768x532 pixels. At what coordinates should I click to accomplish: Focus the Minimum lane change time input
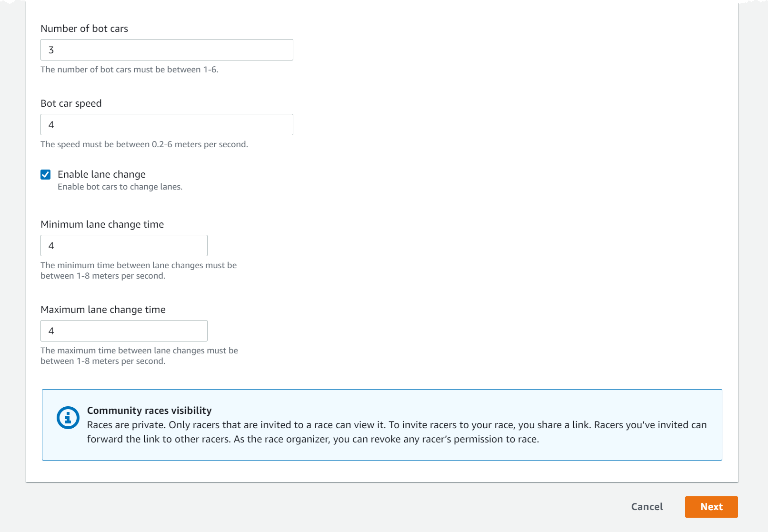124,245
